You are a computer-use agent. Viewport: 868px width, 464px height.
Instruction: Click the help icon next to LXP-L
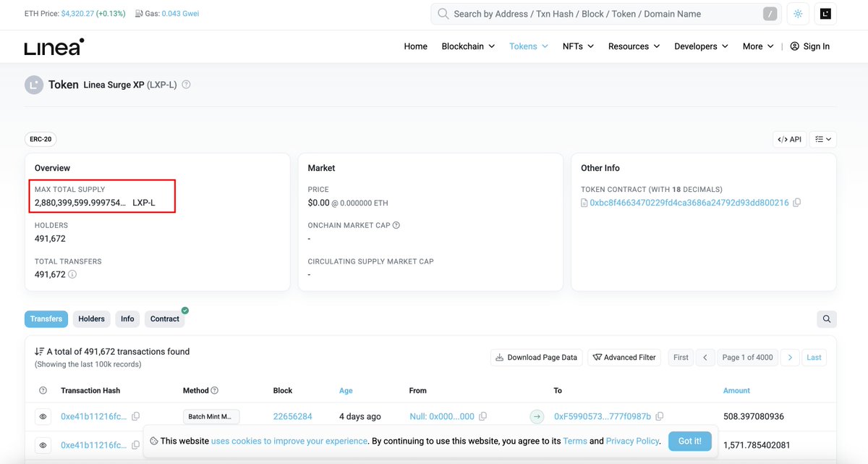click(186, 85)
